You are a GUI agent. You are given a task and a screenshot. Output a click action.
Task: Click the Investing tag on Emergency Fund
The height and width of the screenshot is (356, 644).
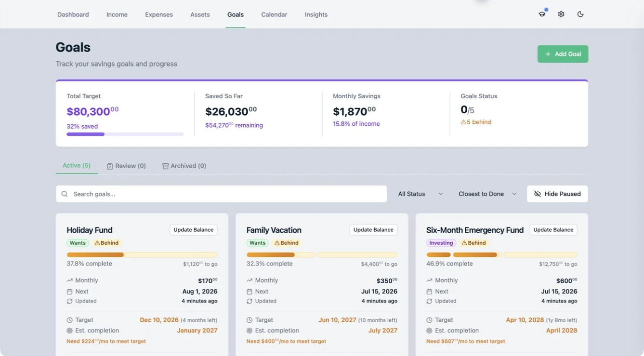[441, 243]
